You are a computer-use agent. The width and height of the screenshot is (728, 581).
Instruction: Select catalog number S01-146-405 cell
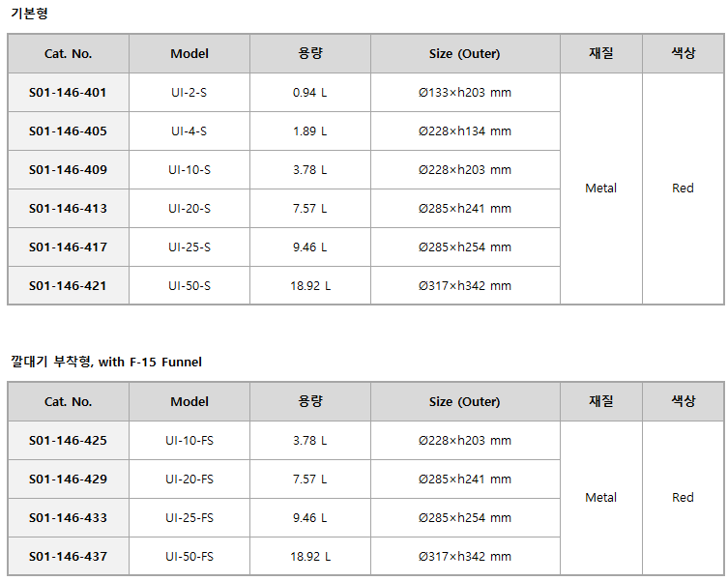click(69, 131)
